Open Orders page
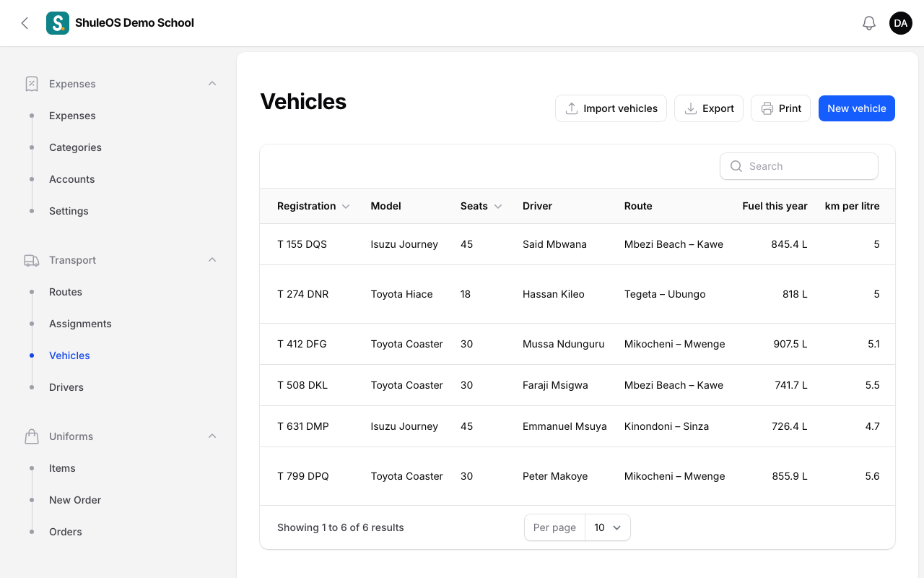Screen dimensions: 924x578 66,532
